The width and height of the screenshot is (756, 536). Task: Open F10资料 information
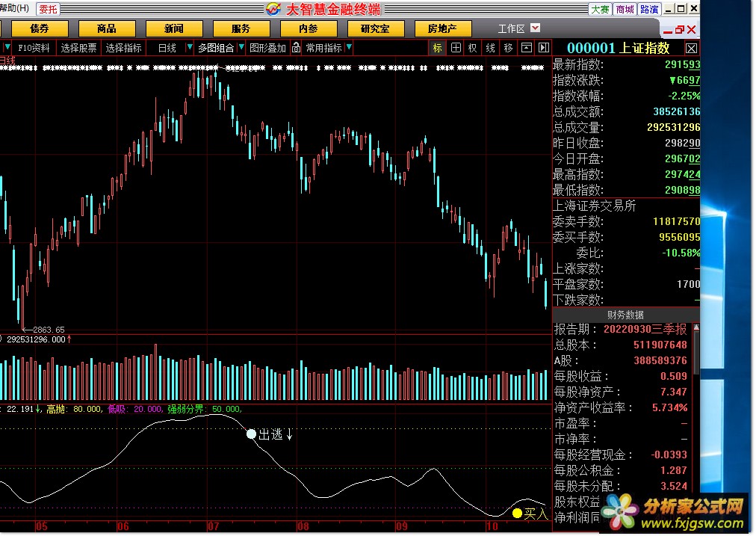[34, 48]
